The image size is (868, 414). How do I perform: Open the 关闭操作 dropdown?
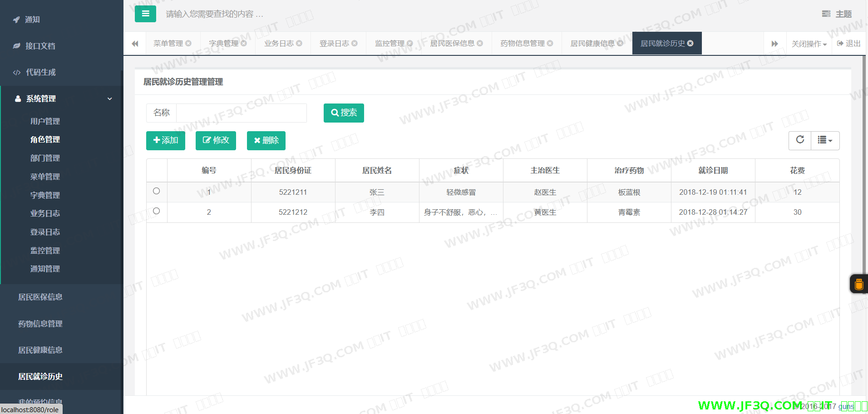click(809, 44)
